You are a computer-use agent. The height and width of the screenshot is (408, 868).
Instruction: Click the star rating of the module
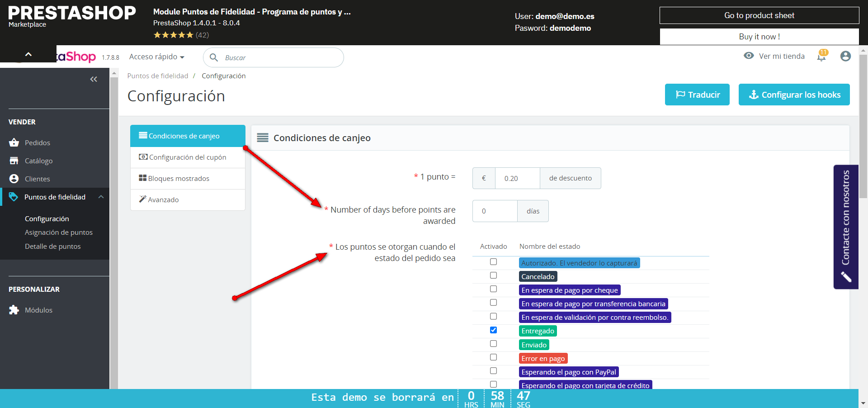pos(173,35)
